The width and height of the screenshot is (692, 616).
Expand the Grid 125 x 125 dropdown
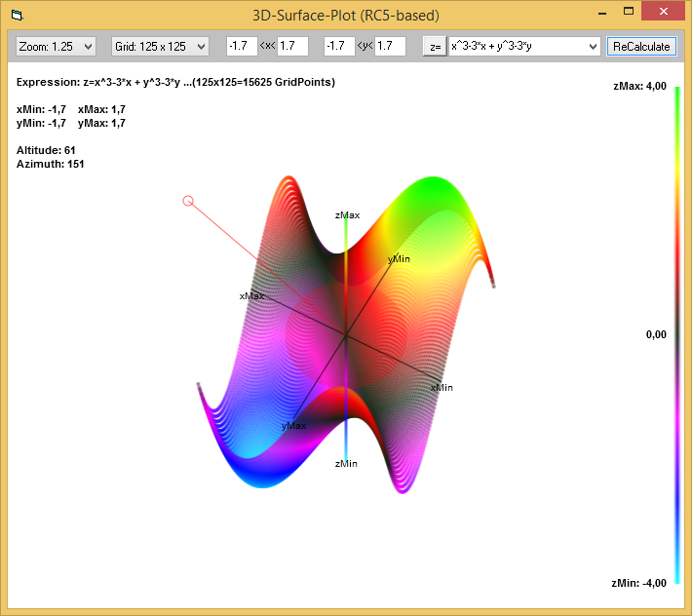[x=160, y=46]
